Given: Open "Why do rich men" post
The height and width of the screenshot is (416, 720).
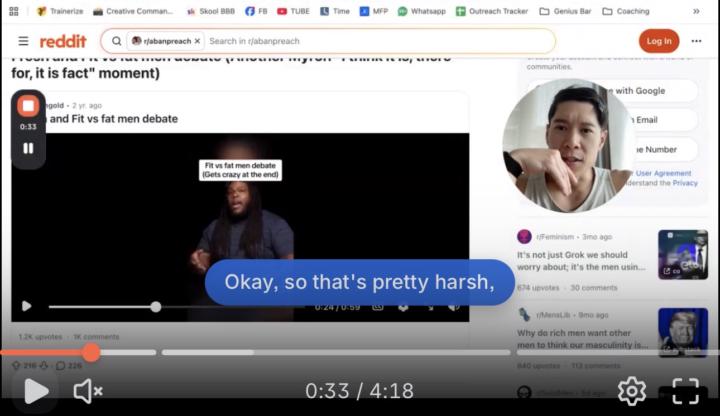Looking at the screenshot, I should click(x=582, y=339).
